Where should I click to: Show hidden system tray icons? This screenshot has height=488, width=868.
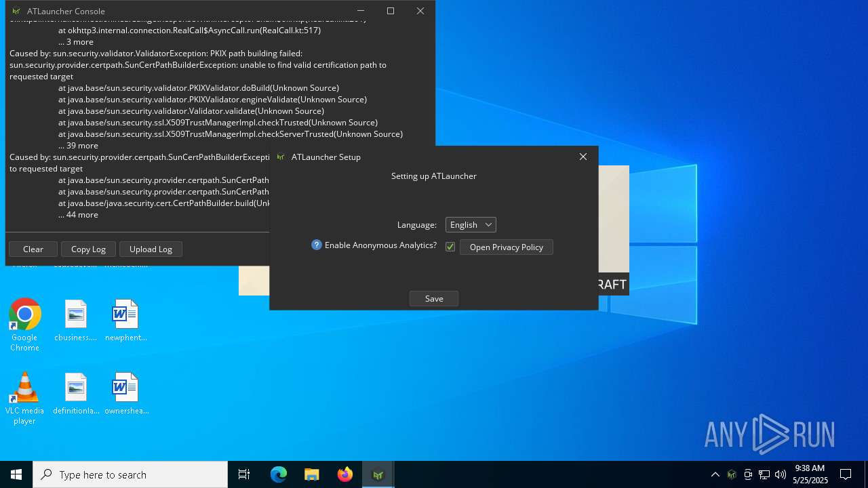pyautogui.click(x=715, y=474)
